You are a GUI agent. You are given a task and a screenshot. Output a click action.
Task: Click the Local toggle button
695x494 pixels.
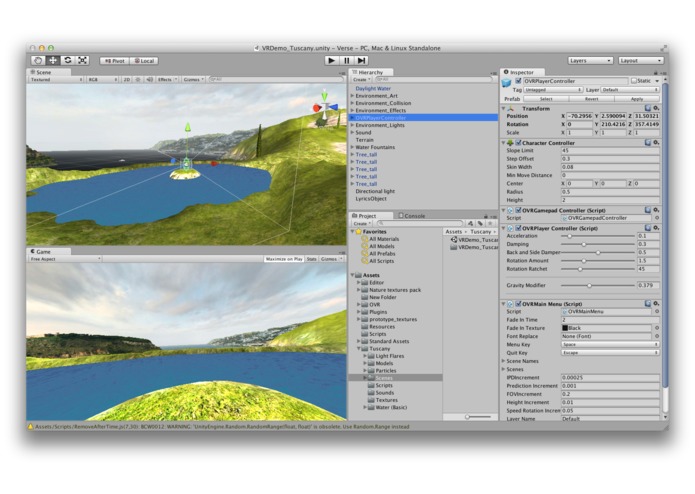click(144, 61)
